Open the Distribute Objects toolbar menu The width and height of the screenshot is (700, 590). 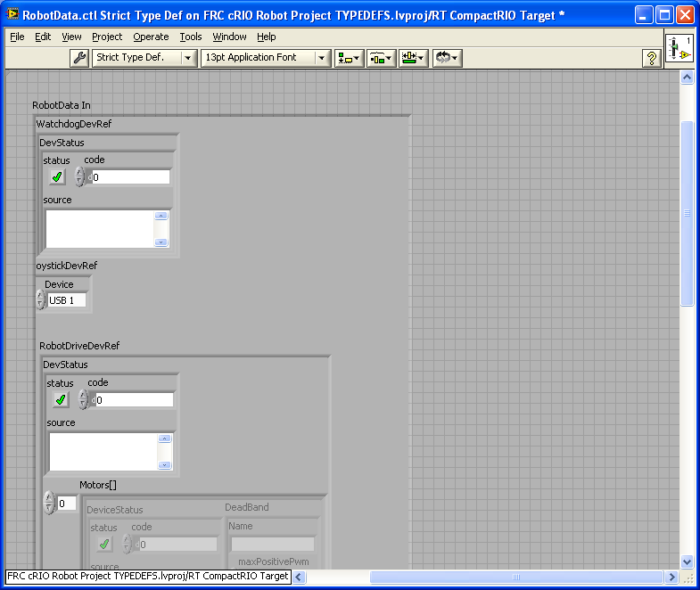pyautogui.click(x=382, y=58)
